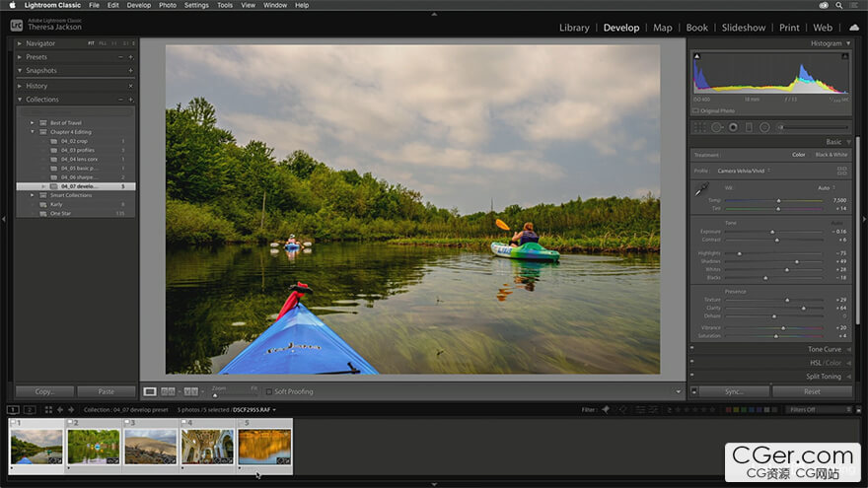
Task: Click the Sync... button
Action: click(x=733, y=391)
